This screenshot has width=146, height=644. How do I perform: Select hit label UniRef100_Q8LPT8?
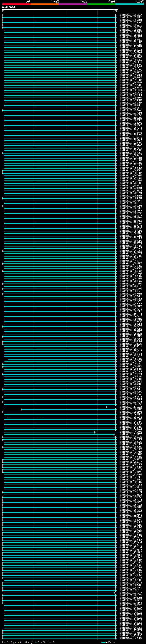point(131,37)
